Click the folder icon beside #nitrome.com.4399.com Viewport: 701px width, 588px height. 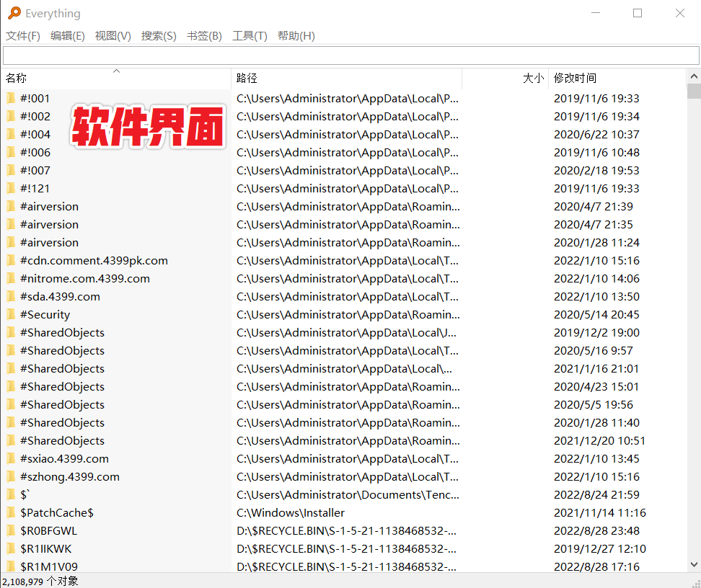pyautogui.click(x=12, y=278)
